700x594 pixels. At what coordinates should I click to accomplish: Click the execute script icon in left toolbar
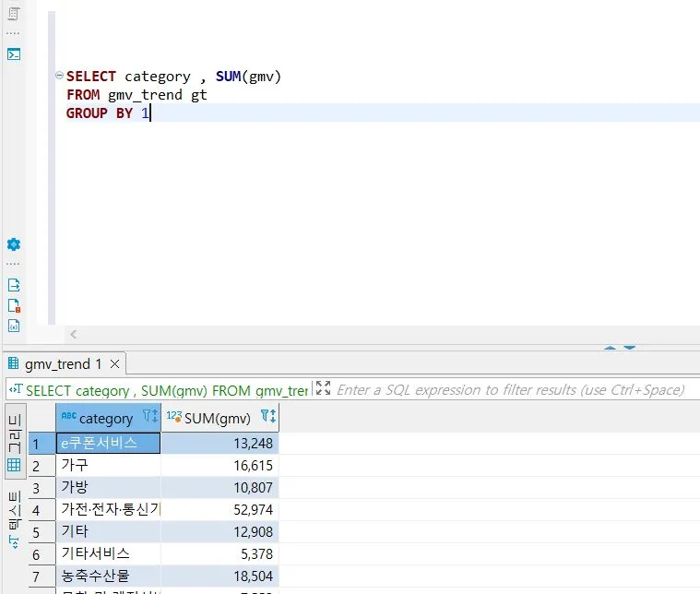(14, 14)
